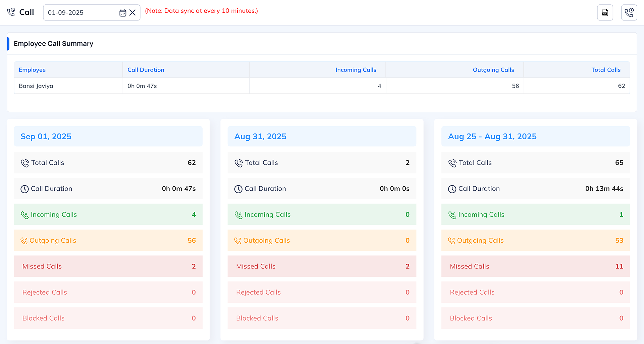This screenshot has height=344, width=644.
Task: Click Missed Calls row in Aug 25 - Aug 31 card
Action: coord(535,266)
